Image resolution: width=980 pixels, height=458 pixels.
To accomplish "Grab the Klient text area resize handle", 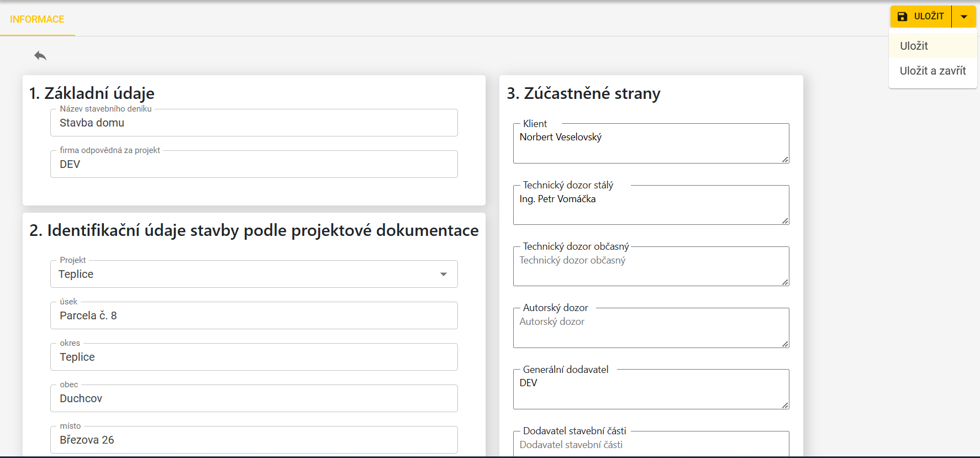I will click(785, 160).
